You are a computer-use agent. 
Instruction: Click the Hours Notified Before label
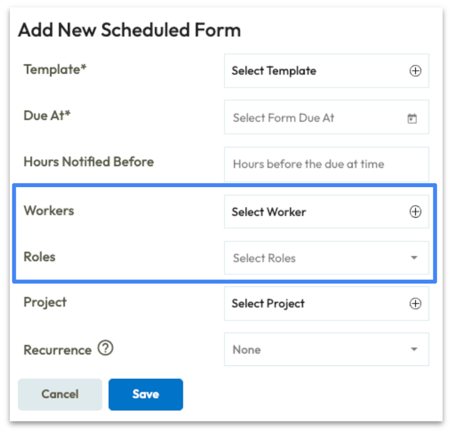89,162
